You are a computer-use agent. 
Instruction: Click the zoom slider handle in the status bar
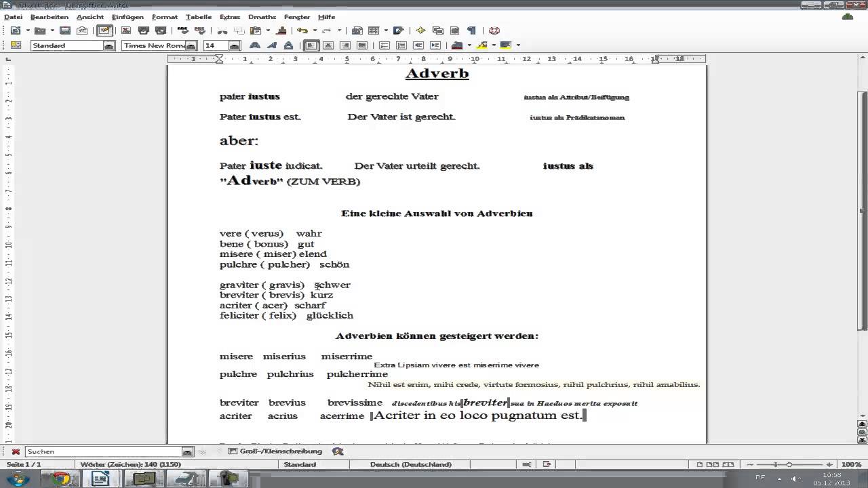[x=789, y=464]
